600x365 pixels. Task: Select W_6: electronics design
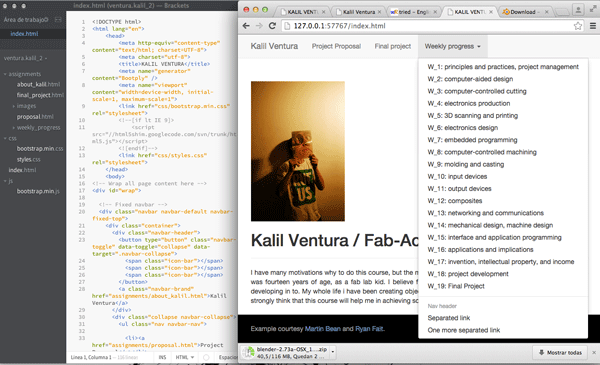[x=463, y=128]
